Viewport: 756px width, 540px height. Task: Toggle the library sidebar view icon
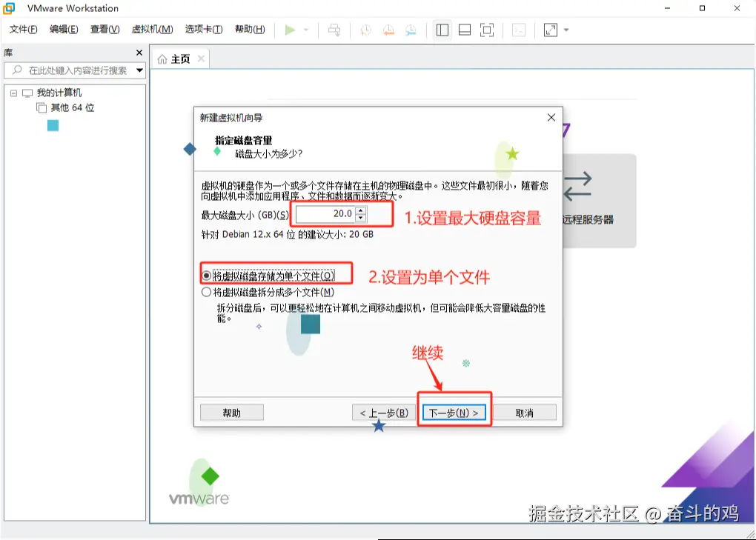tap(442, 30)
